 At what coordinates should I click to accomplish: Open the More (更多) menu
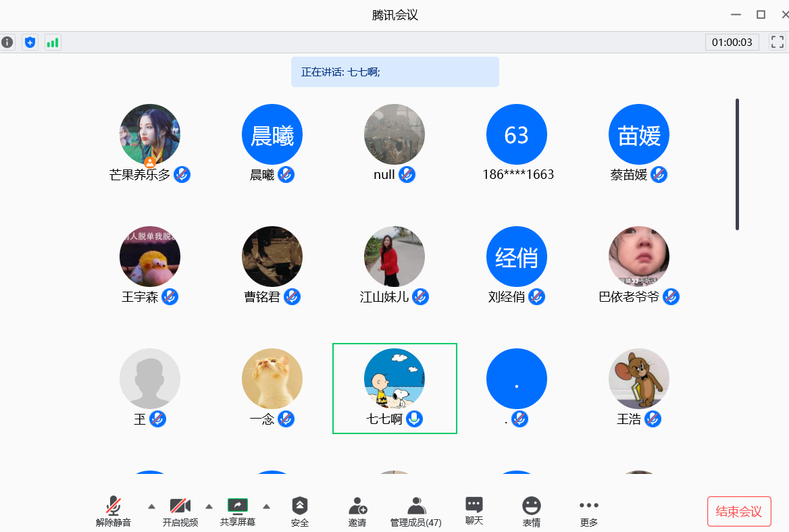[589, 512]
